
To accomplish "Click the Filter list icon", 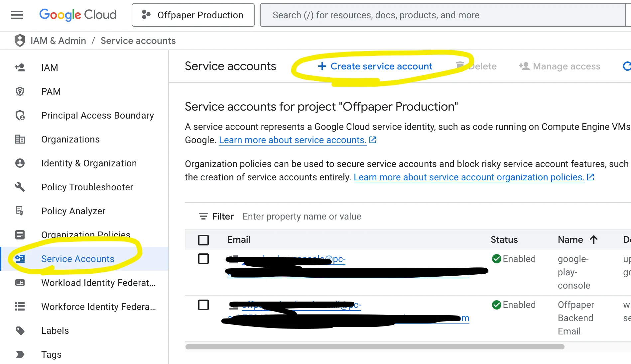I will (x=203, y=217).
